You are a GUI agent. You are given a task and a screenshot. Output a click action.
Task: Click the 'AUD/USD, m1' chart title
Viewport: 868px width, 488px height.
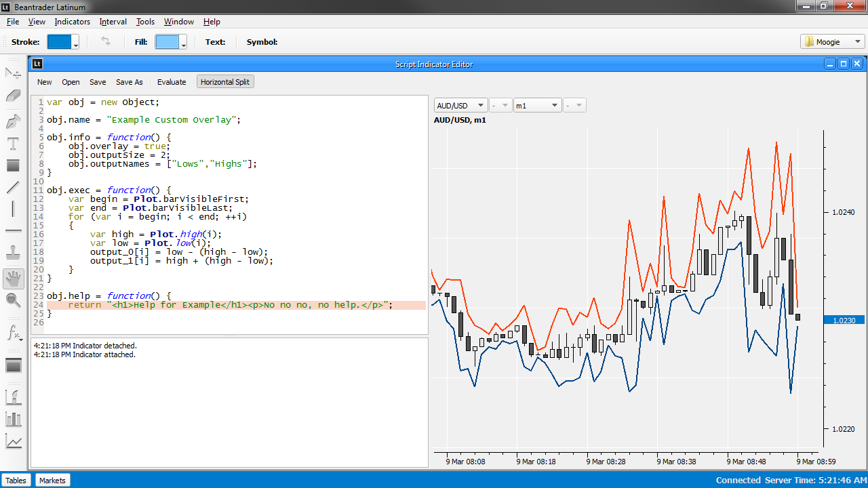click(460, 120)
